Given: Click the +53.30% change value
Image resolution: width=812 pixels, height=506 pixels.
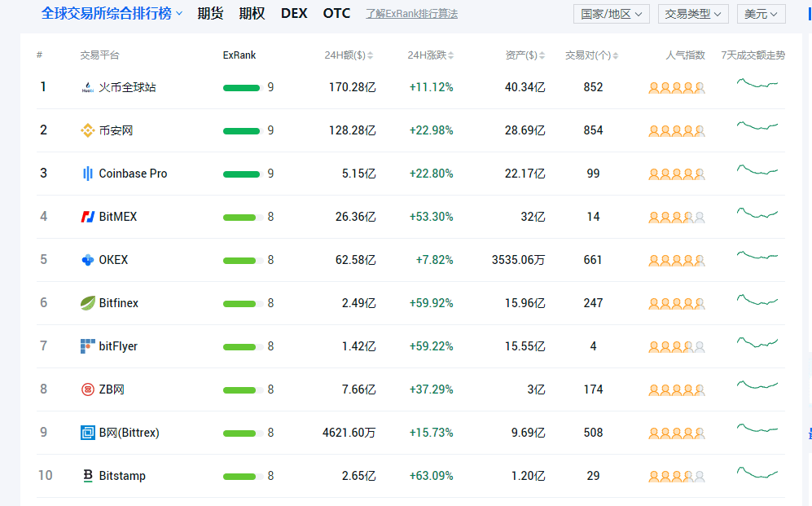Looking at the screenshot, I should point(432,217).
